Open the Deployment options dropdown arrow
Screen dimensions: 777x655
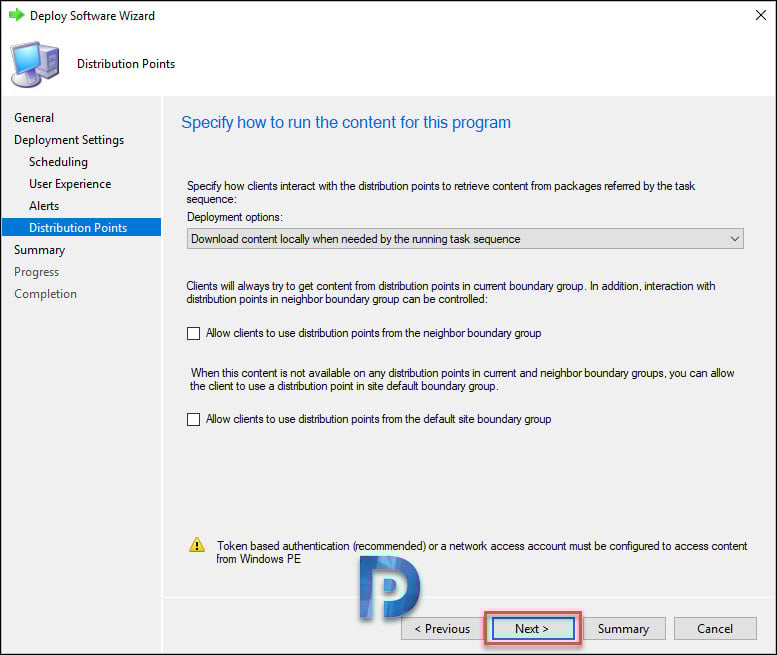pos(734,239)
